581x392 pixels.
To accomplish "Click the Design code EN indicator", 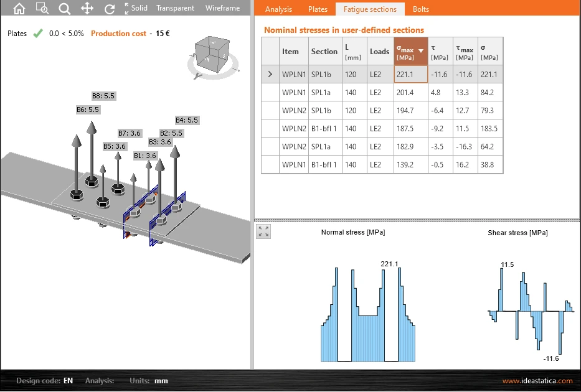I will tap(44, 381).
